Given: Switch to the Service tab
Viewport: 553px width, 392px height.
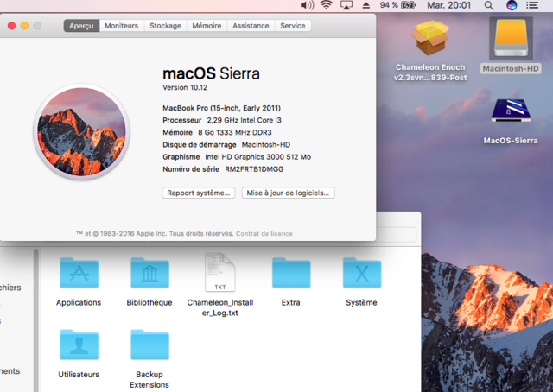Looking at the screenshot, I should coord(293,26).
